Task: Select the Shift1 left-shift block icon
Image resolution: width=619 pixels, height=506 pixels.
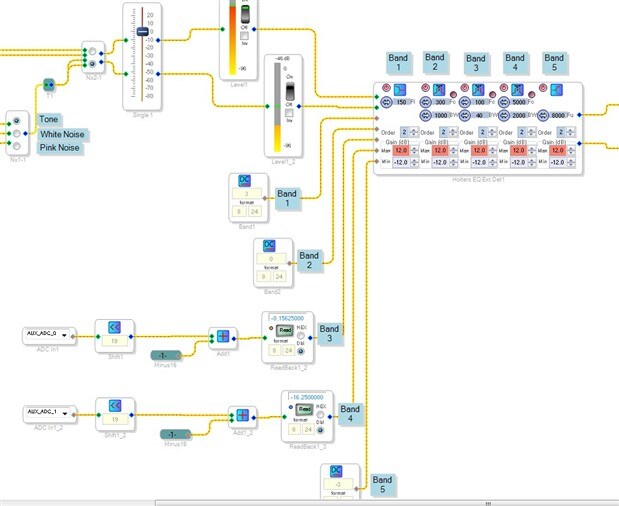Action: click(114, 327)
